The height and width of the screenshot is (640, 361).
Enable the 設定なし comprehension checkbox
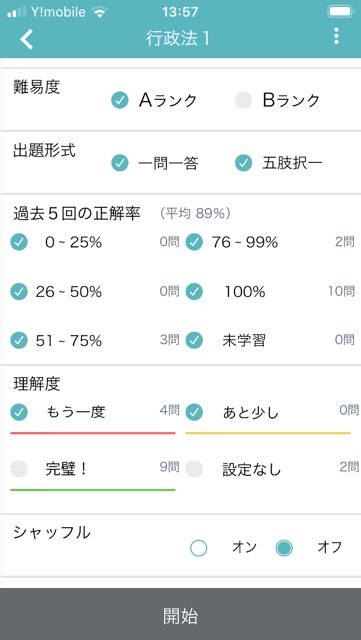(x=194, y=469)
